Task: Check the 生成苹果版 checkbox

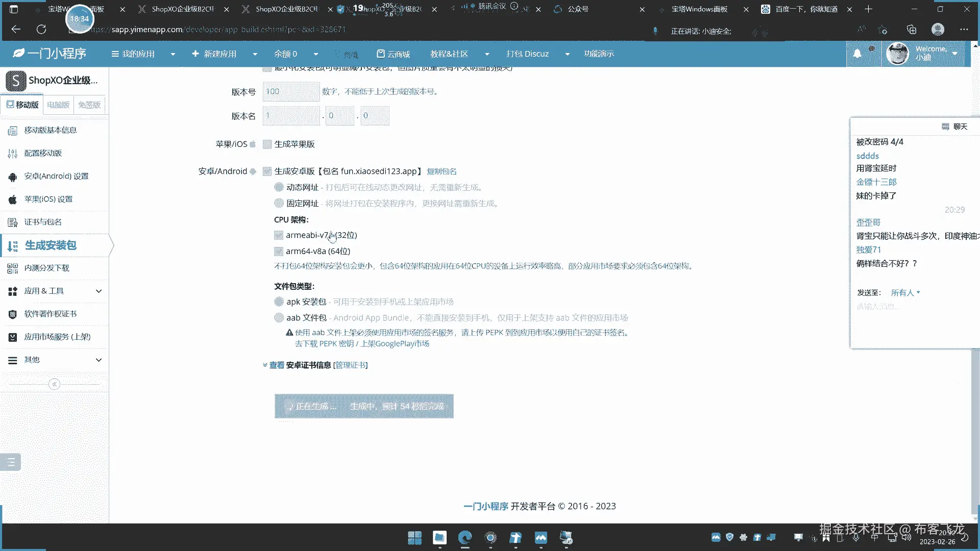Action: click(267, 144)
